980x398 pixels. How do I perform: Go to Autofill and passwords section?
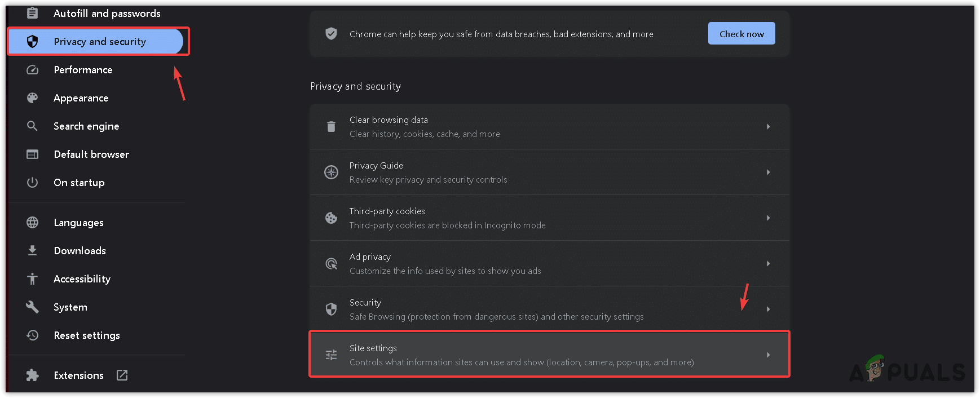click(107, 14)
